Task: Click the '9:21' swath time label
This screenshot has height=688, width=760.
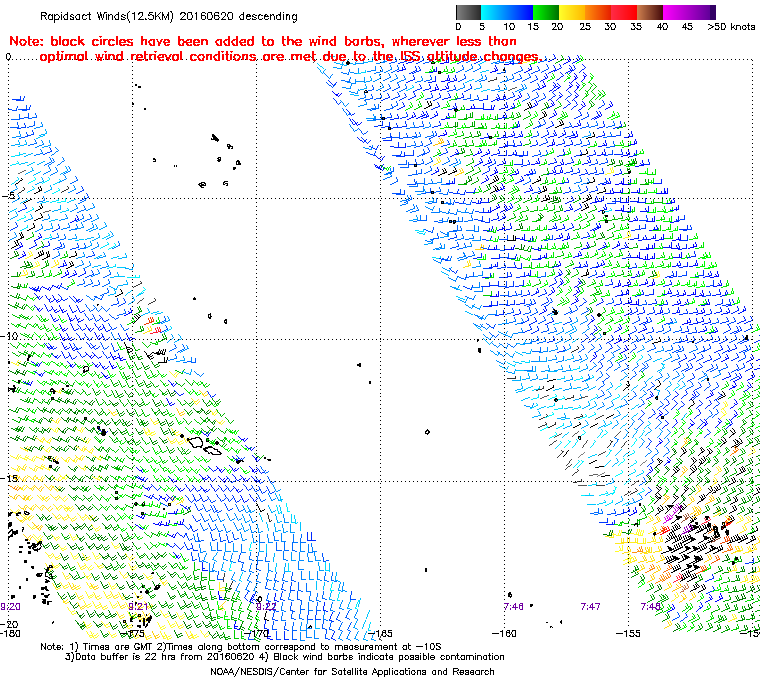Action: (138, 606)
